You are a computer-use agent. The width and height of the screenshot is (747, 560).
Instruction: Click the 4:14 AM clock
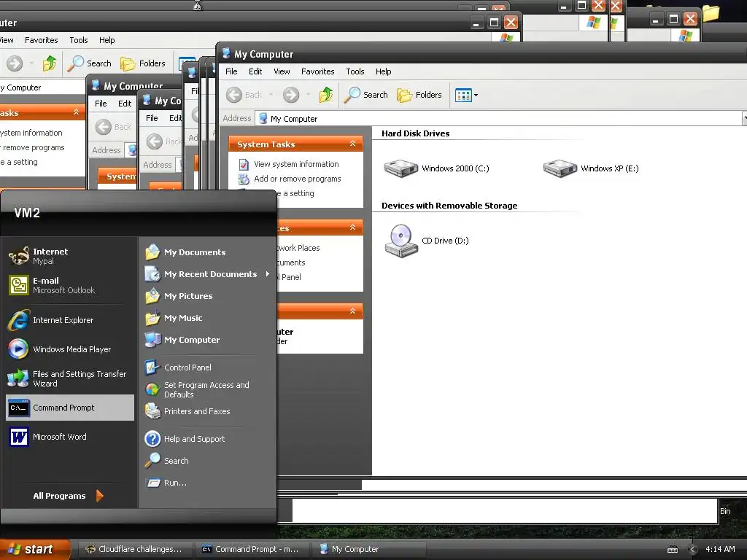click(x=720, y=549)
